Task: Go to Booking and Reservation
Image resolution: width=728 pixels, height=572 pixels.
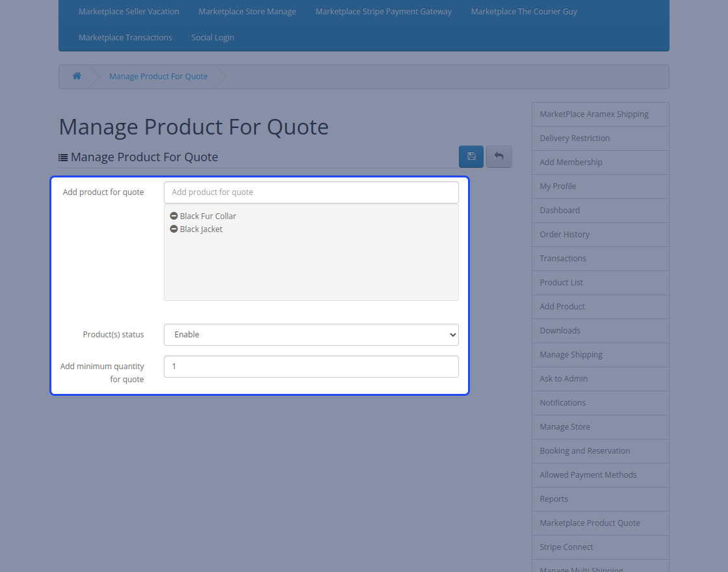Action: (x=601, y=451)
